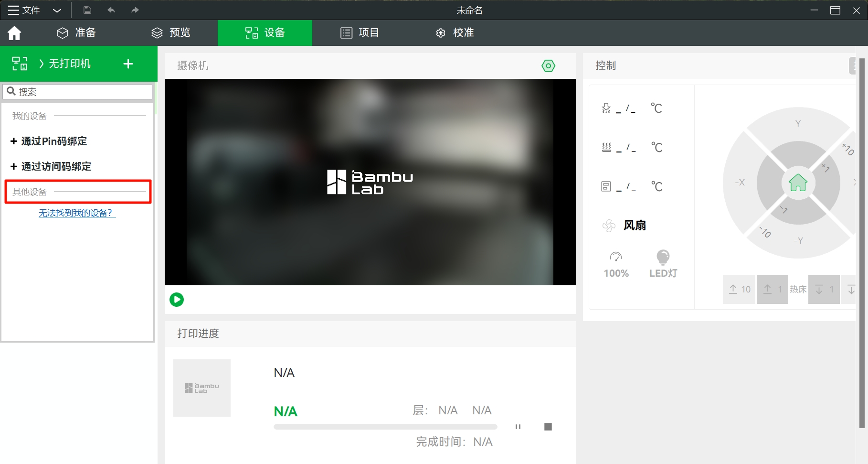This screenshot has height=464, width=868.
Task: Click the redo arrow icon
Action: coord(135,10)
